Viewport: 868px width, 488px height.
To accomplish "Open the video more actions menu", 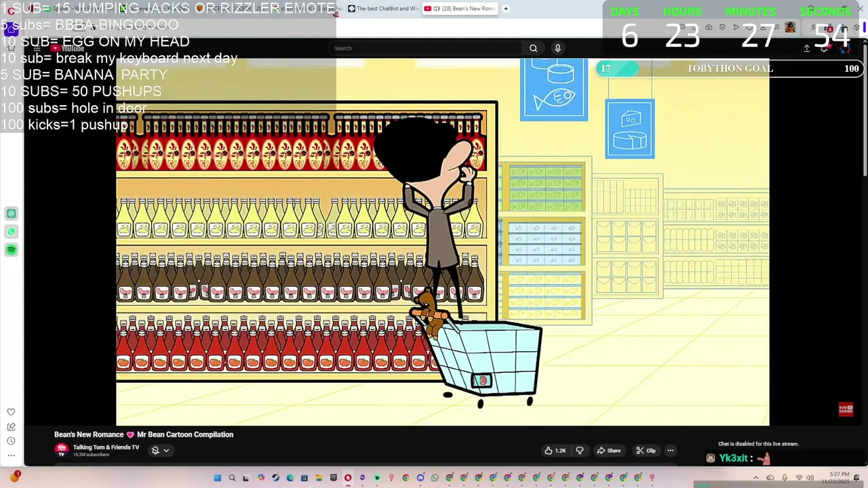I will pyautogui.click(x=670, y=451).
